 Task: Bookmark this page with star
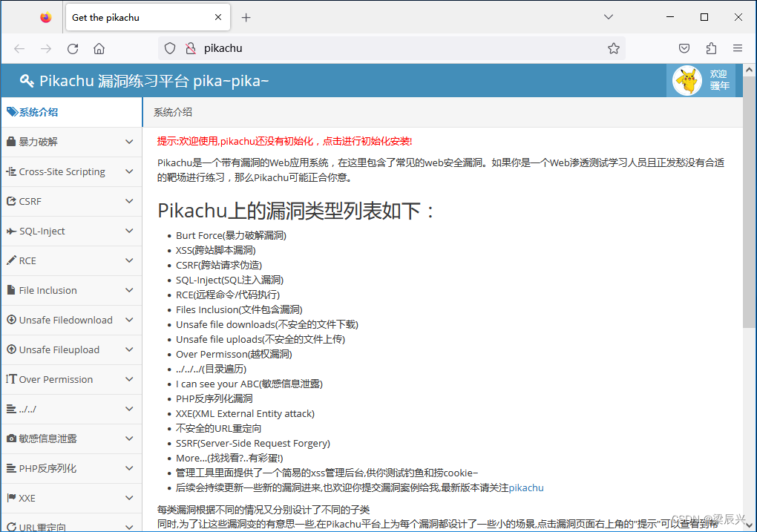pyautogui.click(x=614, y=48)
